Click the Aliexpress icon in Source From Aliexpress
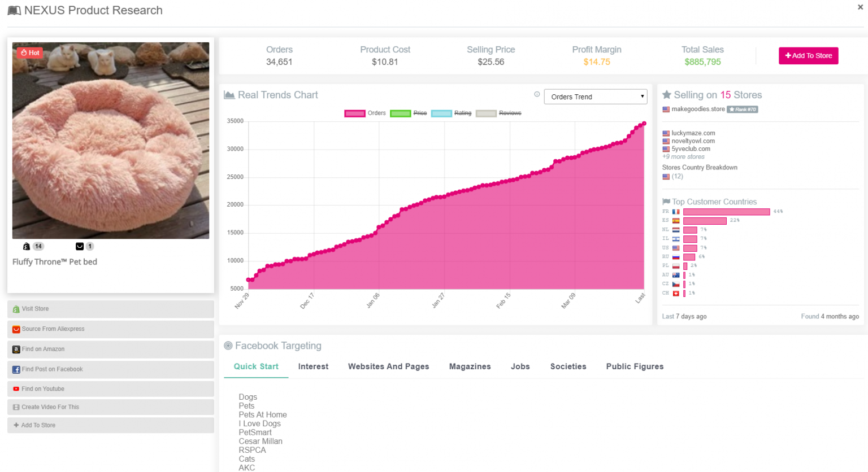This screenshot has height=472, width=868. click(x=16, y=329)
